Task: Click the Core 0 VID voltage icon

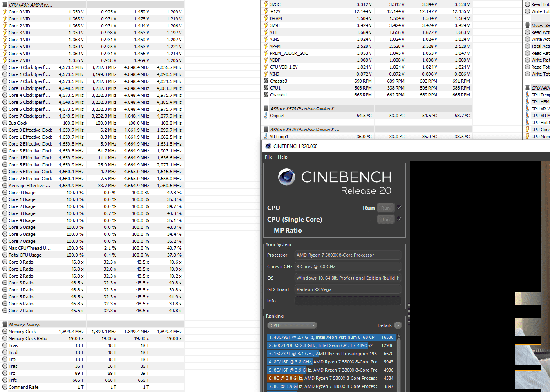Action: [x=5, y=12]
